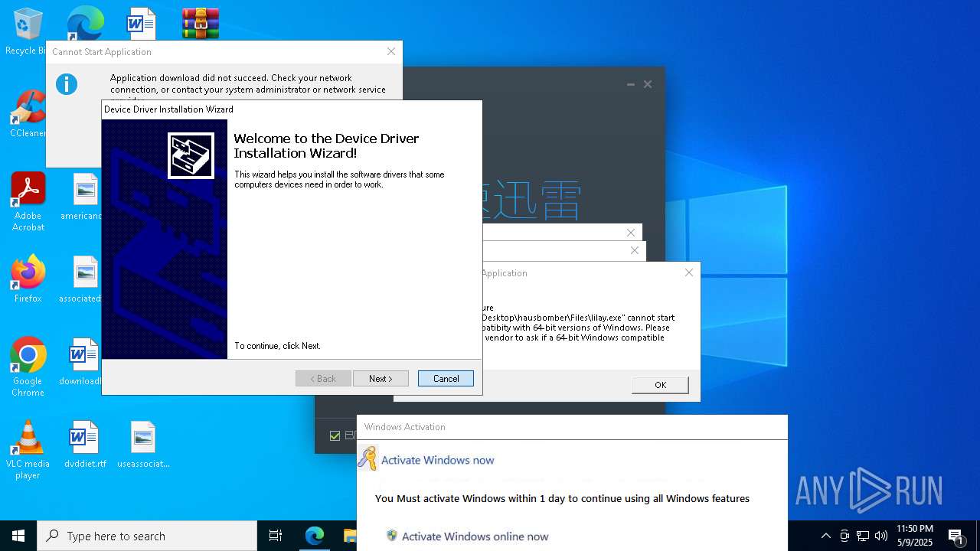This screenshot has width=980, height=551.
Task: Show hidden system tray icons
Action: point(825,536)
